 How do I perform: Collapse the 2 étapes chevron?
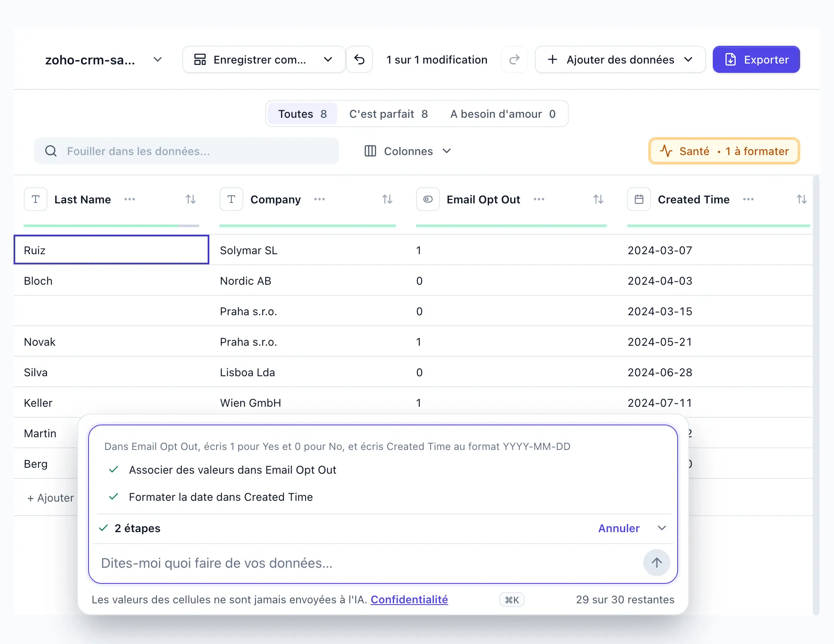[x=662, y=528]
